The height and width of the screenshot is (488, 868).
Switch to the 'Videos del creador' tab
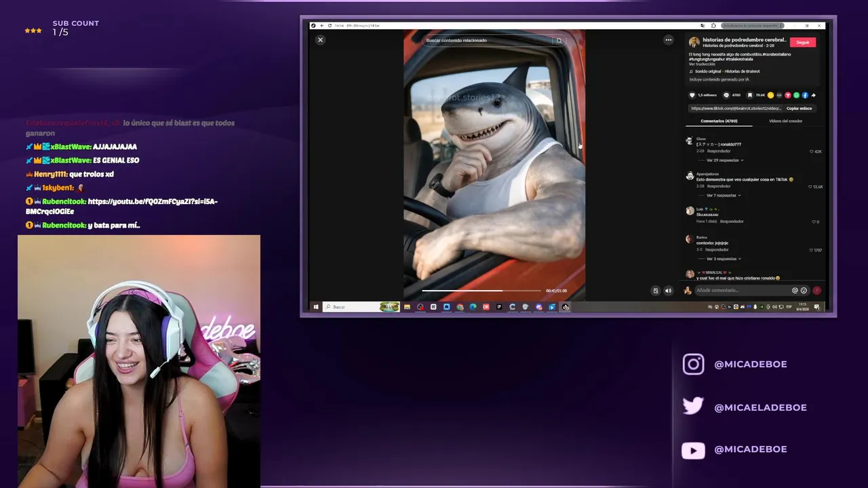coord(785,121)
